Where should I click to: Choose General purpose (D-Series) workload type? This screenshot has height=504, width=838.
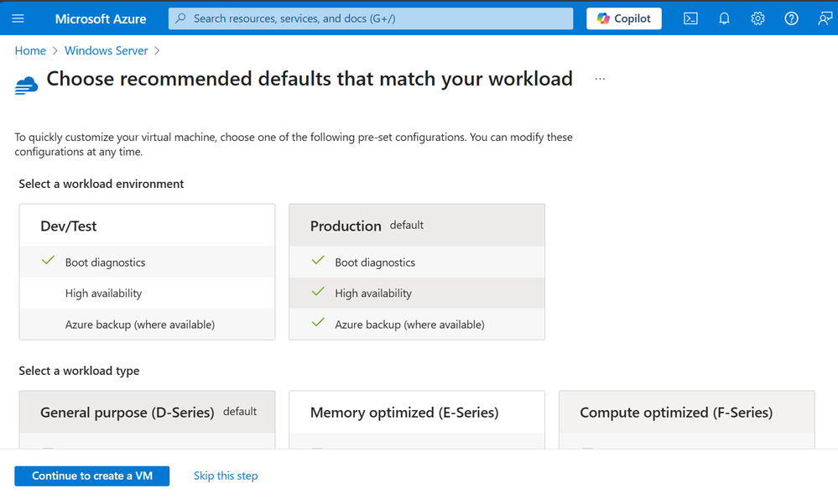point(147,419)
